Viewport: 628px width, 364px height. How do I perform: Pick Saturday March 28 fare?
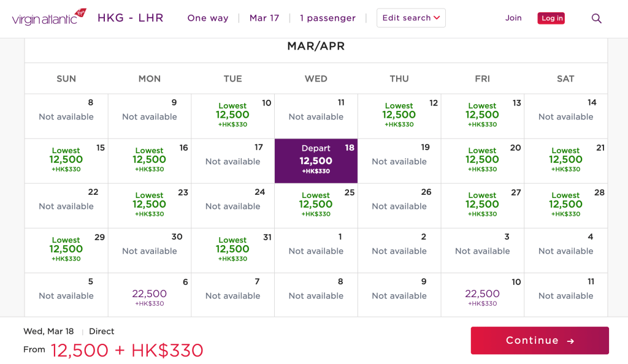tap(565, 205)
